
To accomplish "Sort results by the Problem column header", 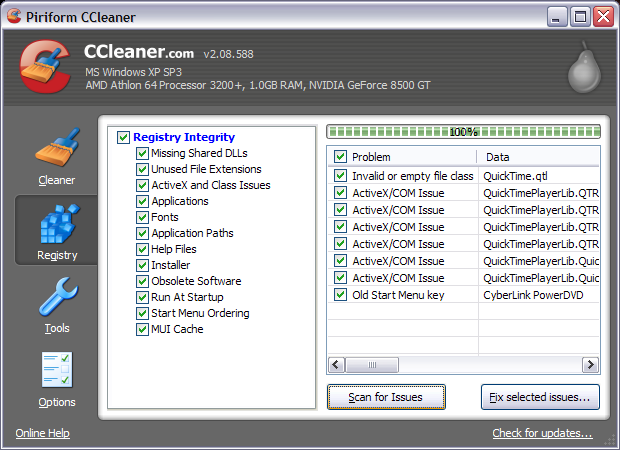I will click(402, 157).
